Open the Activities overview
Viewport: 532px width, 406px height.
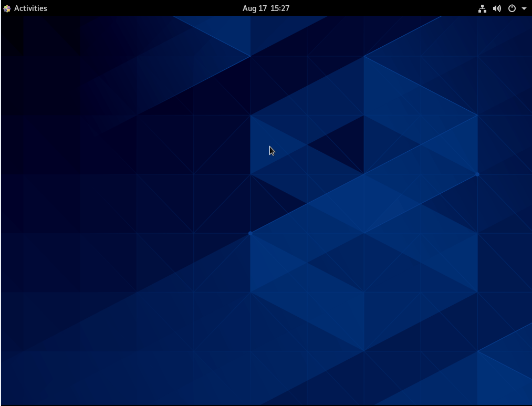pos(30,8)
